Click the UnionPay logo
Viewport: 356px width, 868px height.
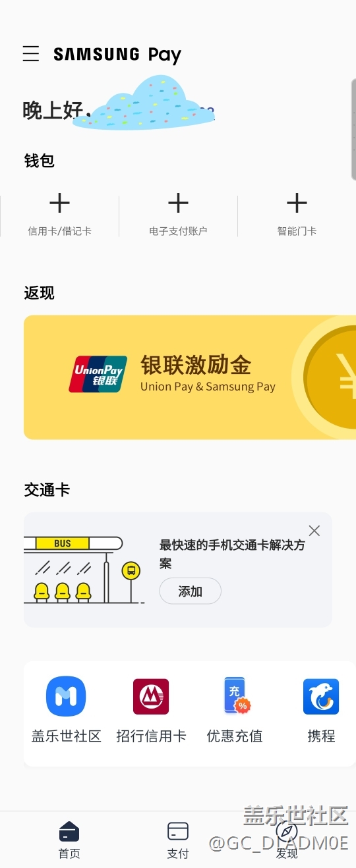(x=98, y=375)
